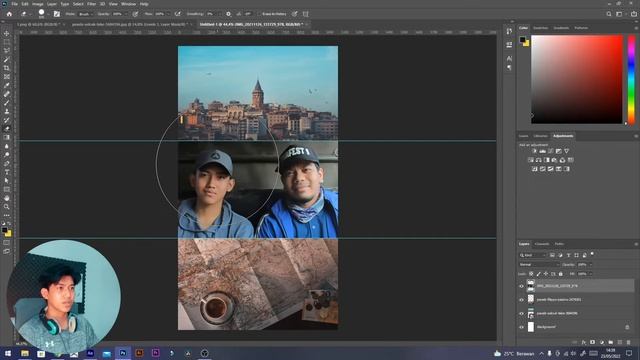Select the Gradient tool
Image resolution: width=640 pixels, height=360 pixels.
[x=7, y=137]
